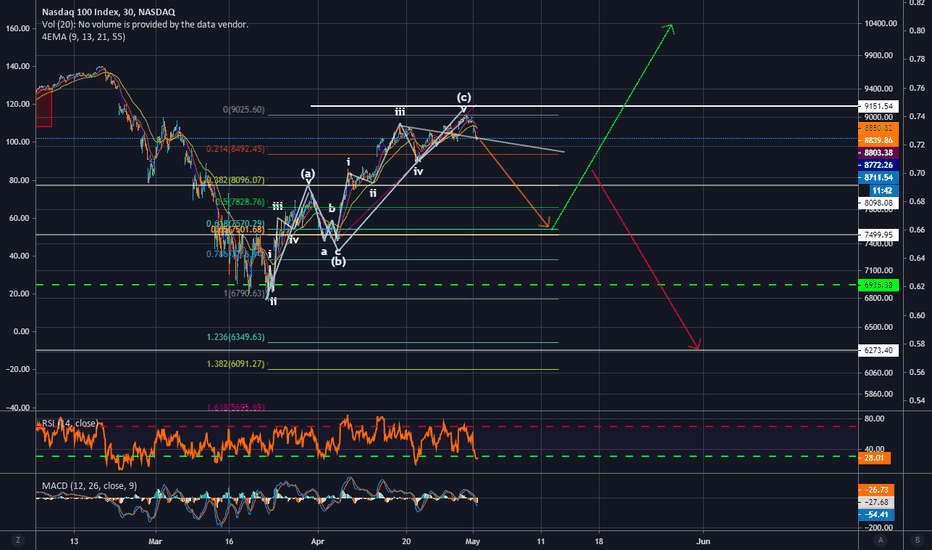The image size is (932, 550).
Task: Select the MACD (12, 26, close, 9) label
Action: pos(89,486)
